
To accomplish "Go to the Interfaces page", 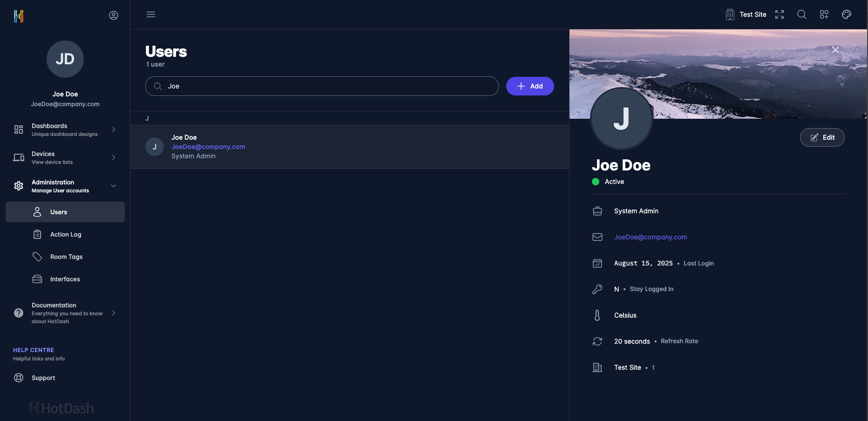I will 65,279.
